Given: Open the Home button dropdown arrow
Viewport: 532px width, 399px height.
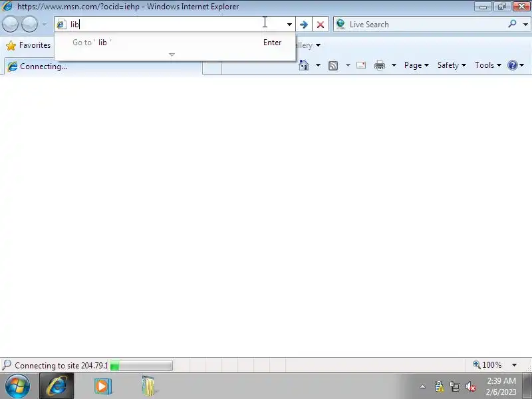Looking at the screenshot, I should click(318, 65).
